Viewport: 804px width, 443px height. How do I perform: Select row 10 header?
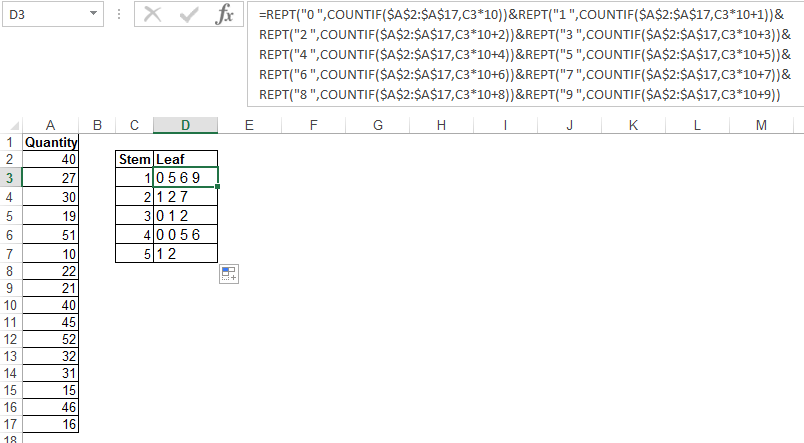click(10, 305)
